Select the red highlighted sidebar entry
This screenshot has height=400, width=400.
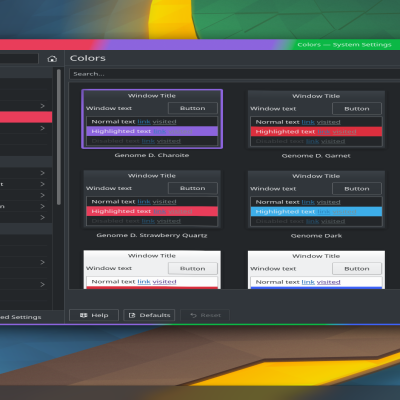click(x=26, y=117)
